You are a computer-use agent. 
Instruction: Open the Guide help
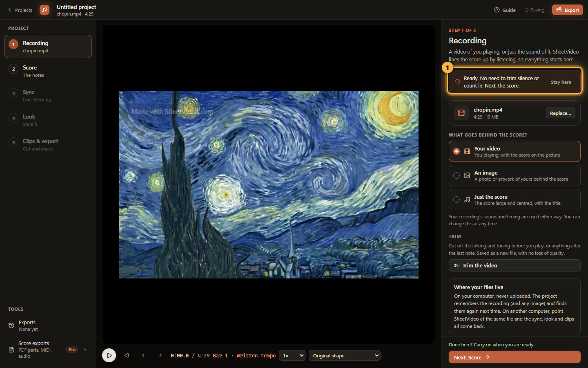505,10
